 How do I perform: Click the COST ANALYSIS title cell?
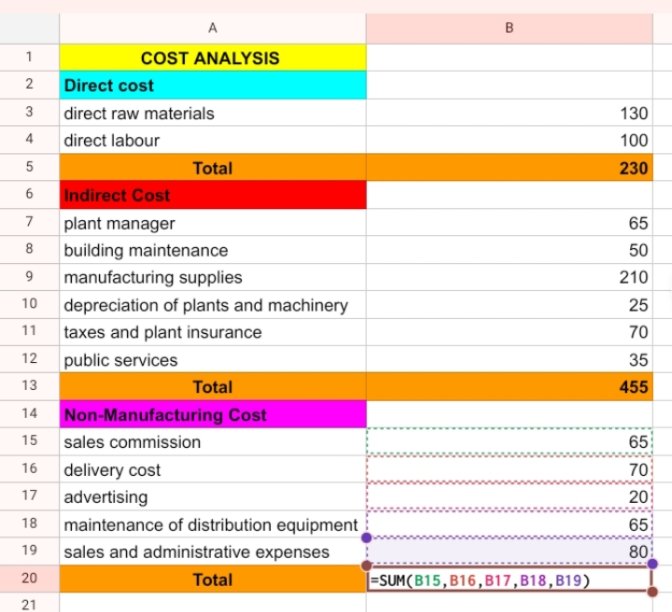point(213,57)
